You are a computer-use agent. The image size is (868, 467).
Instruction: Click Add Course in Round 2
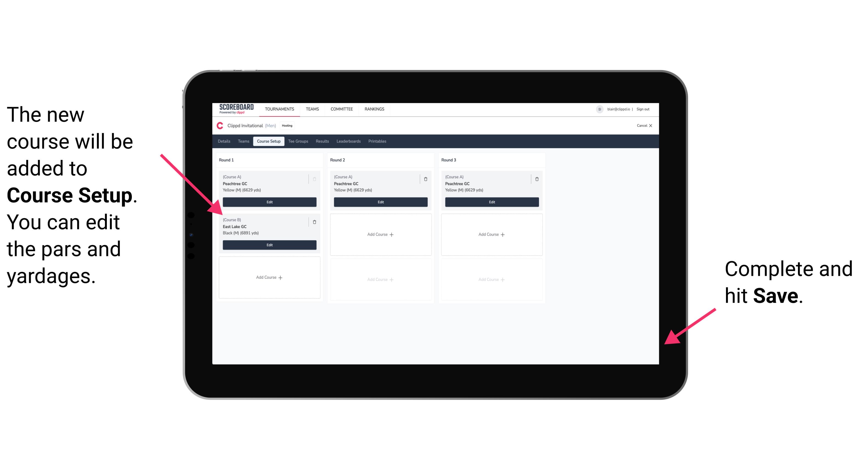(379, 233)
